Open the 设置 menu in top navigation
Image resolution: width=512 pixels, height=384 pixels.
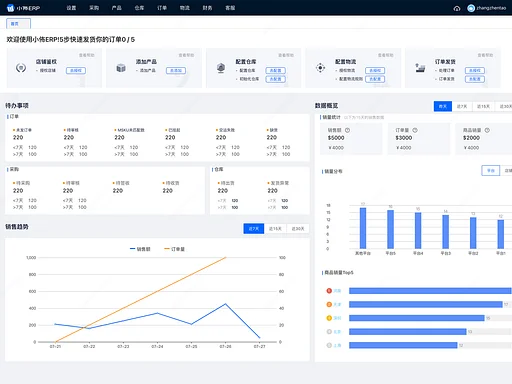[71, 8]
